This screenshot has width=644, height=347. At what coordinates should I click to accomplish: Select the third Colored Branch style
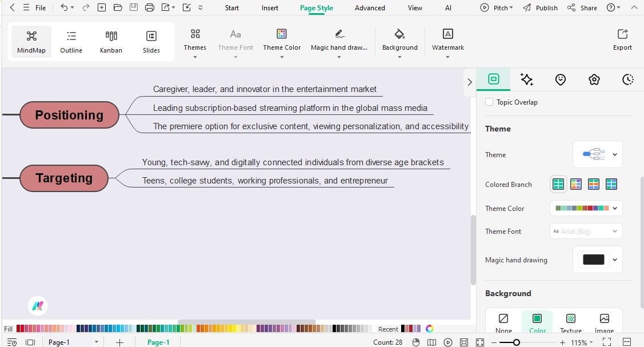(x=594, y=184)
